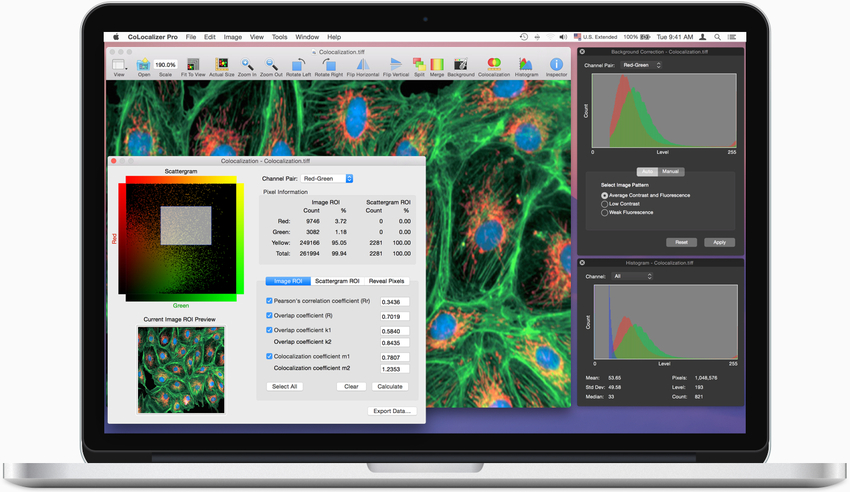
Task: Click the Split channels icon
Action: (x=419, y=65)
